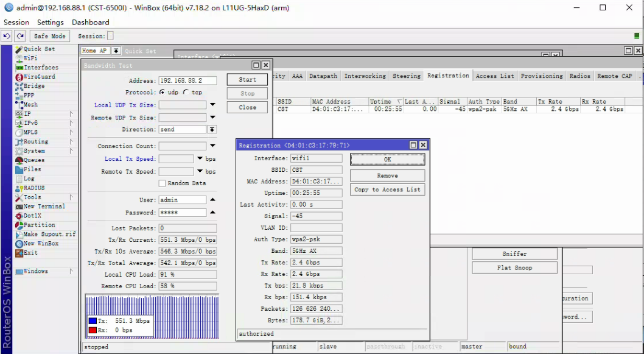Open the Settings menu
Viewport: 644px width, 354px height.
click(x=50, y=23)
